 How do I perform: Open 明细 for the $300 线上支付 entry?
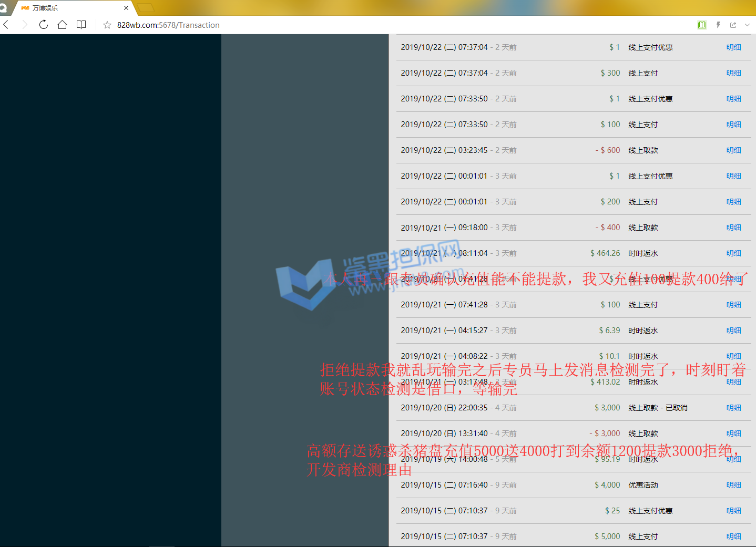[x=733, y=73]
